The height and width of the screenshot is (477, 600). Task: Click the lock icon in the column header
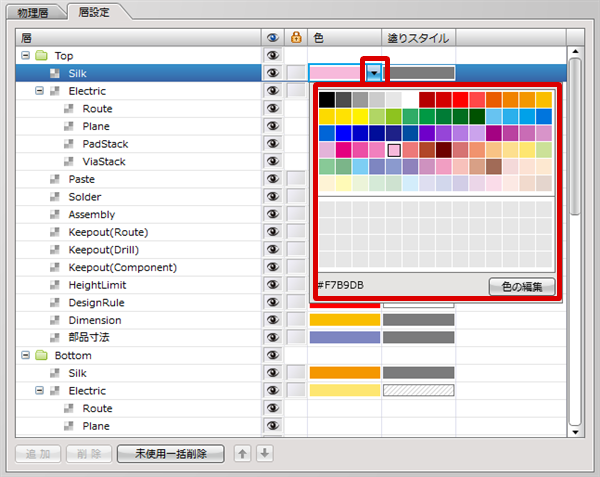point(295,38)
